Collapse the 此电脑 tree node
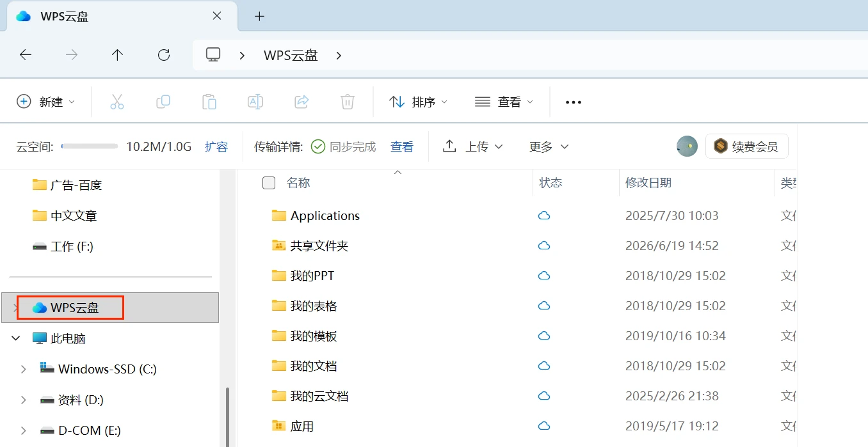This screenshot has width=868, height=447. (x=16, y=338)
